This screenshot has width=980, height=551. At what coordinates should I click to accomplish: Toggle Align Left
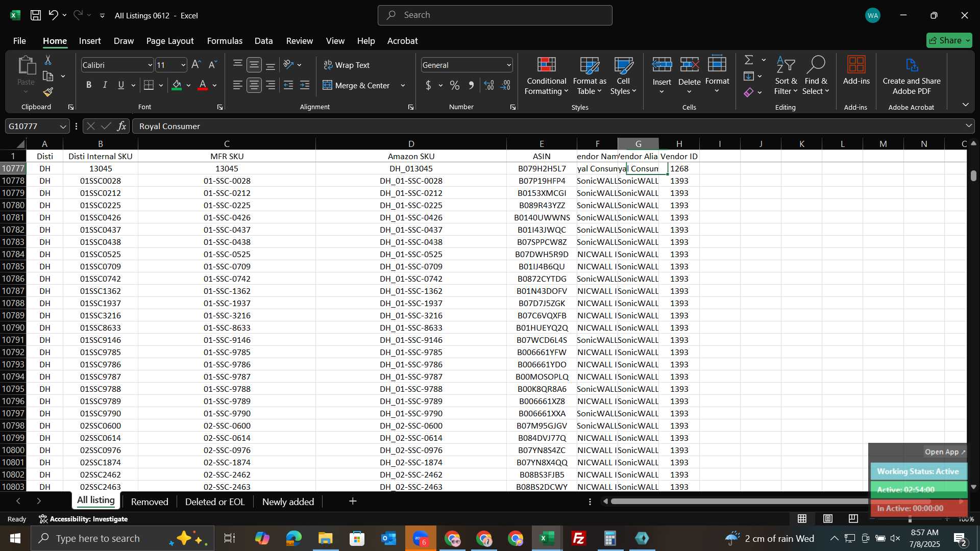coord(238,85)
